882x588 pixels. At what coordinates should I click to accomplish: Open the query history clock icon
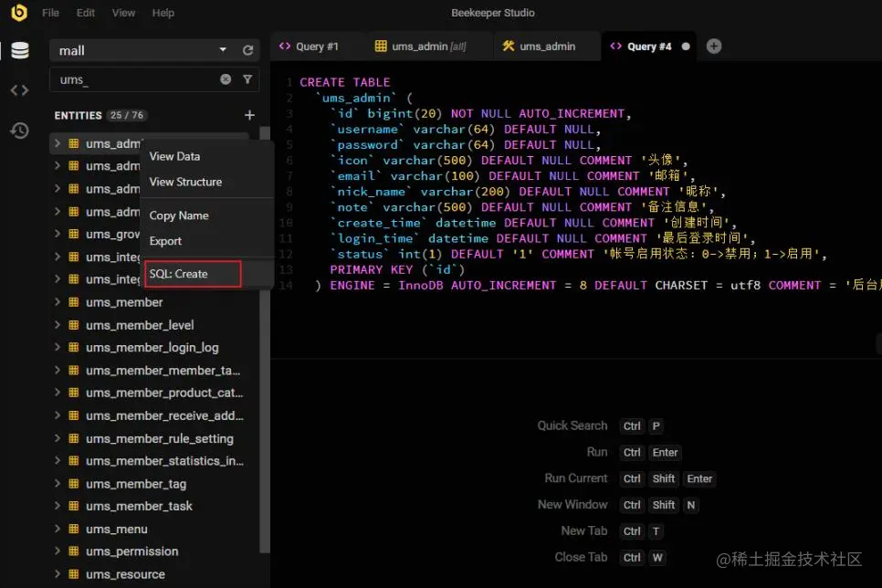(20, 131)
